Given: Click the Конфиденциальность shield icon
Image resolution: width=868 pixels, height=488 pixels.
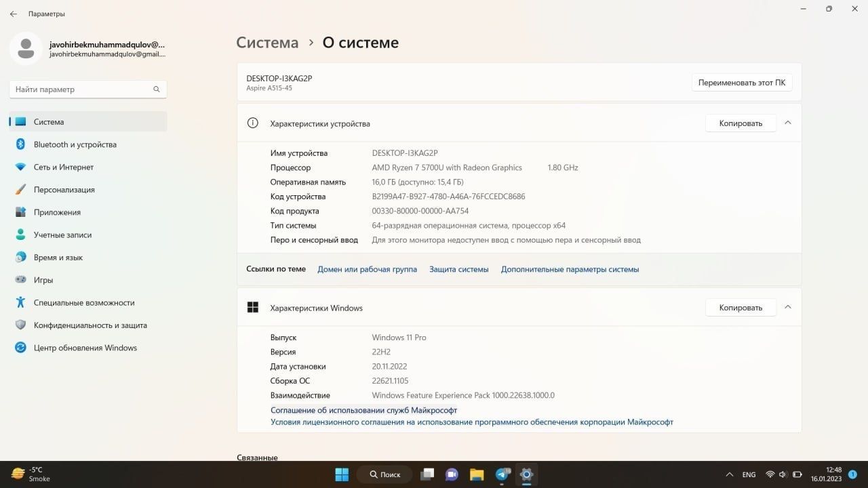Looking at the screenshot, I should coord(20,325).
